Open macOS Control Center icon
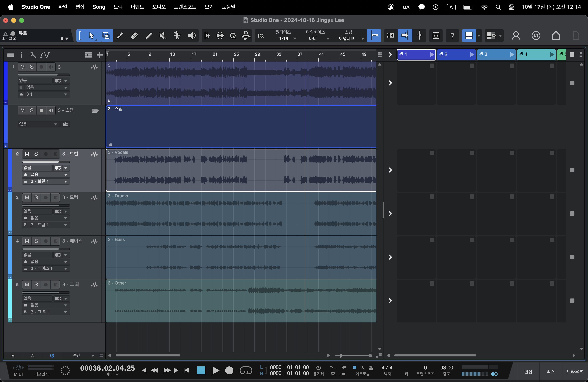 512,7
